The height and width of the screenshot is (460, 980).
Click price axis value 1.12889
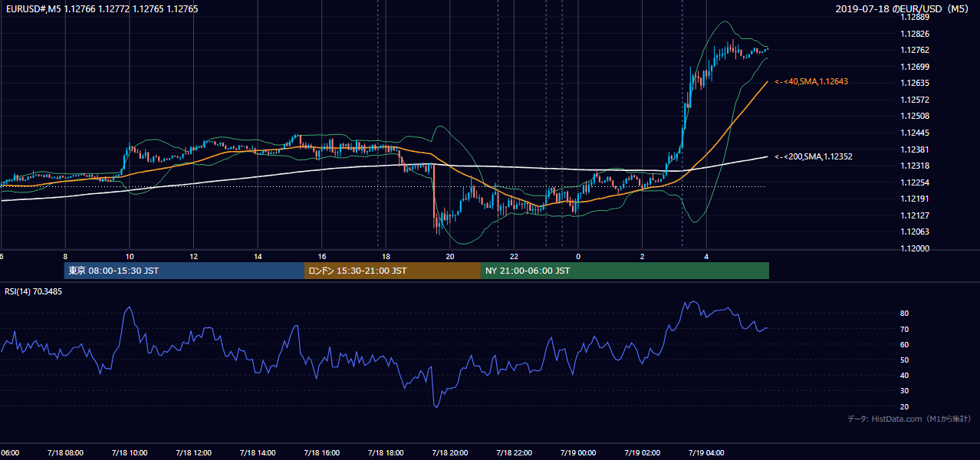pyautogui.click(x=915, y=17)
